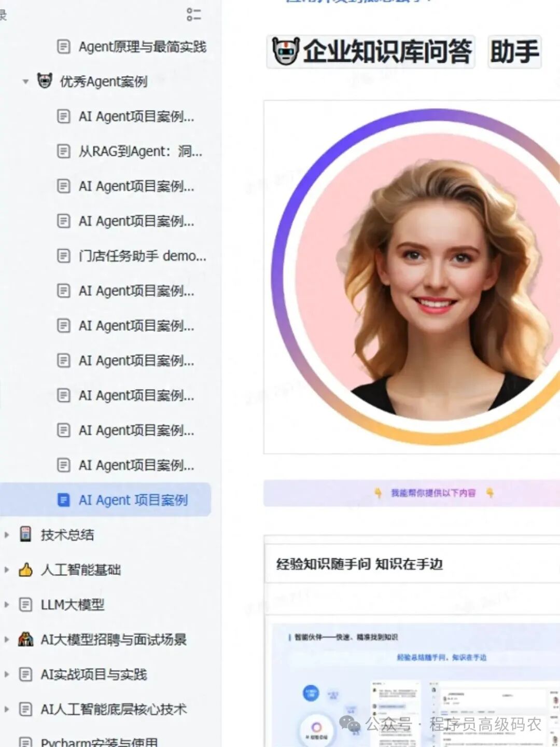Click the document icon beside LLM大模型
The image size is (560, 747).
tap(25, 604)
